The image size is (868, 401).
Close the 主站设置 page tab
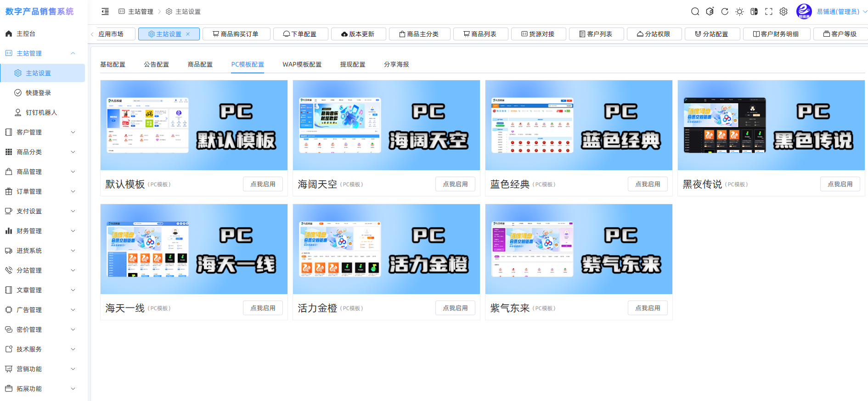pos(188,34)
